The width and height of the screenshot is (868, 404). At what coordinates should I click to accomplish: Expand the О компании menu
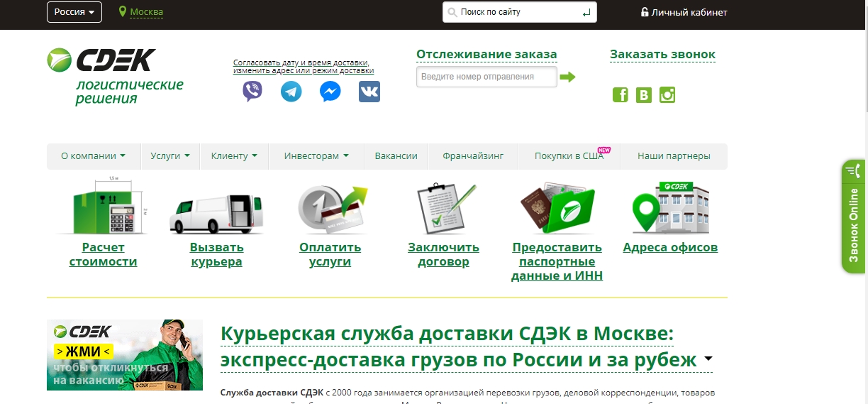coord(93,156)
